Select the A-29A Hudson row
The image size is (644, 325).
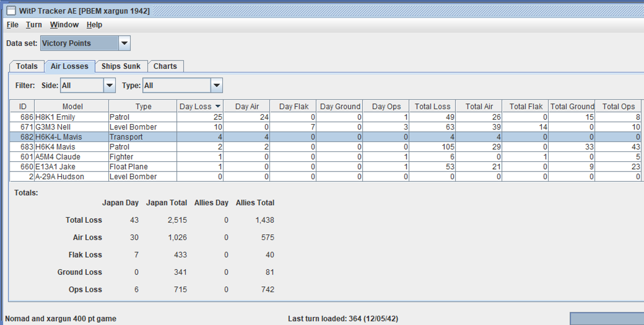326,176
